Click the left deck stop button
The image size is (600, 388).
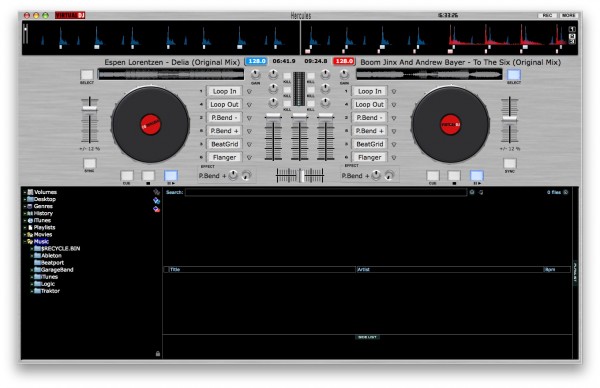(x=148, y=176)
